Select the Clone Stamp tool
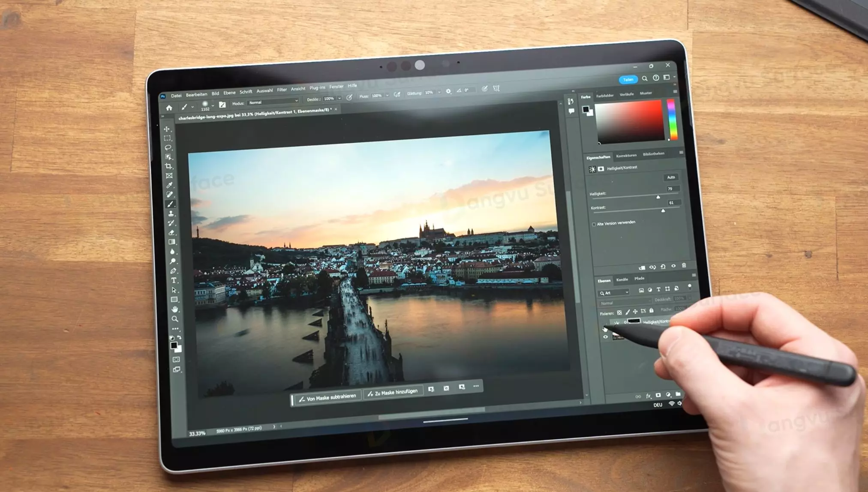This screenshot has height=492, width=868. [171, 213]
